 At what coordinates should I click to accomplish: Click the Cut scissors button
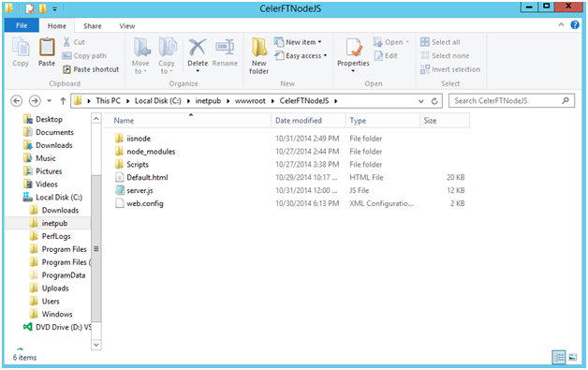(x=74, y=42)
